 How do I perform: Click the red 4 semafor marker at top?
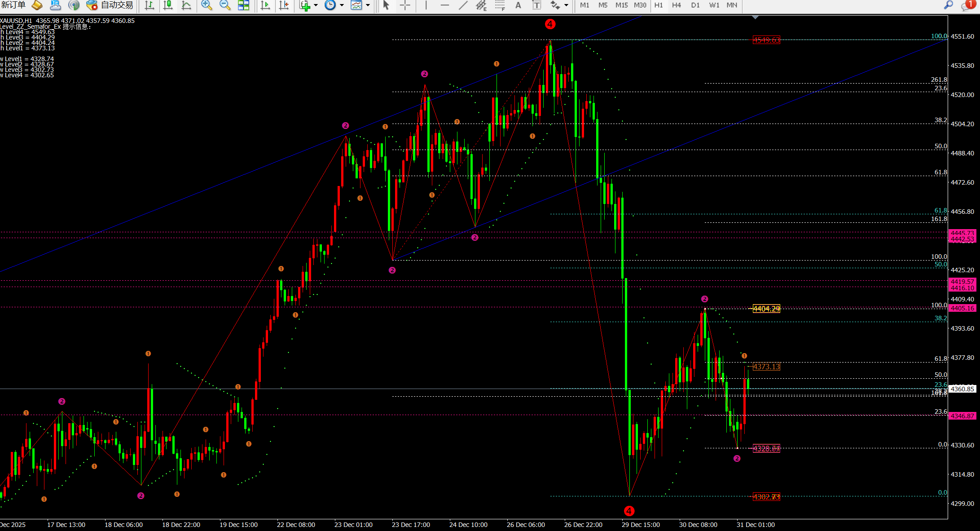point(550,24)
